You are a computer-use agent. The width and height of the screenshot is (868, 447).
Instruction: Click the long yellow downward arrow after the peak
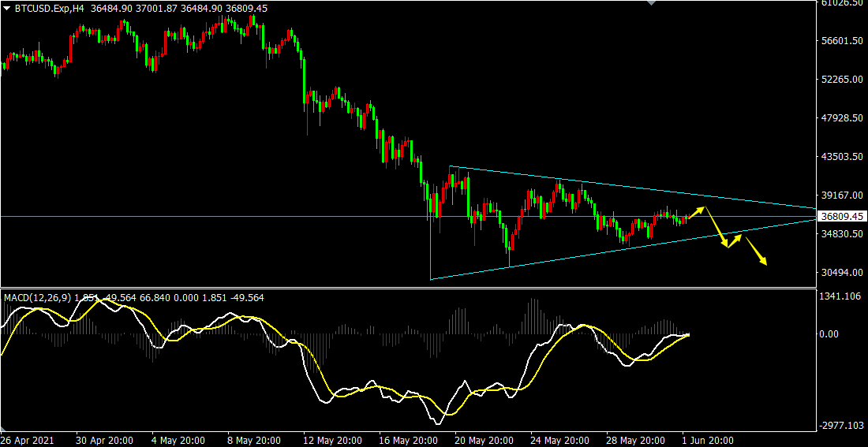tap(716, 229)
